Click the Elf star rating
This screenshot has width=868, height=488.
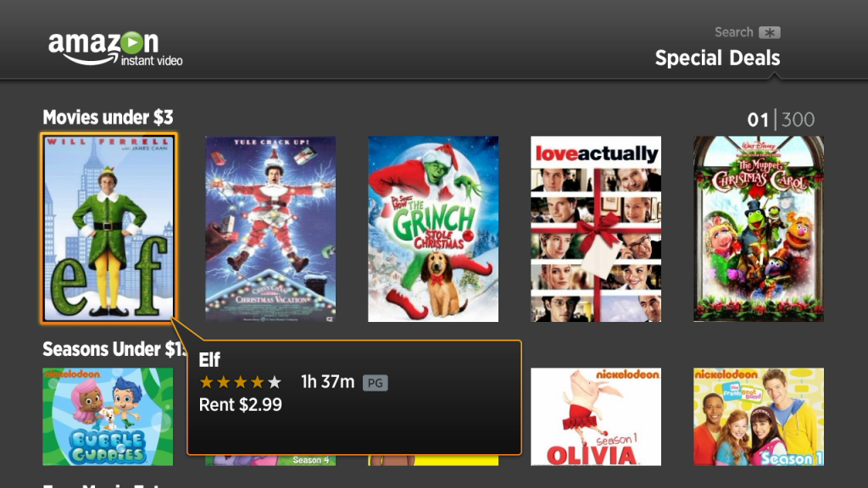point(240,382)
